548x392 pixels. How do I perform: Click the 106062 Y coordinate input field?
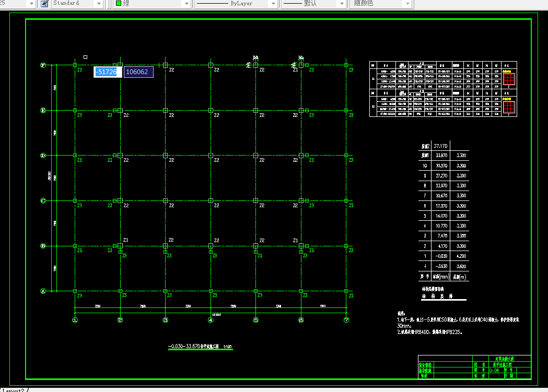138,72
